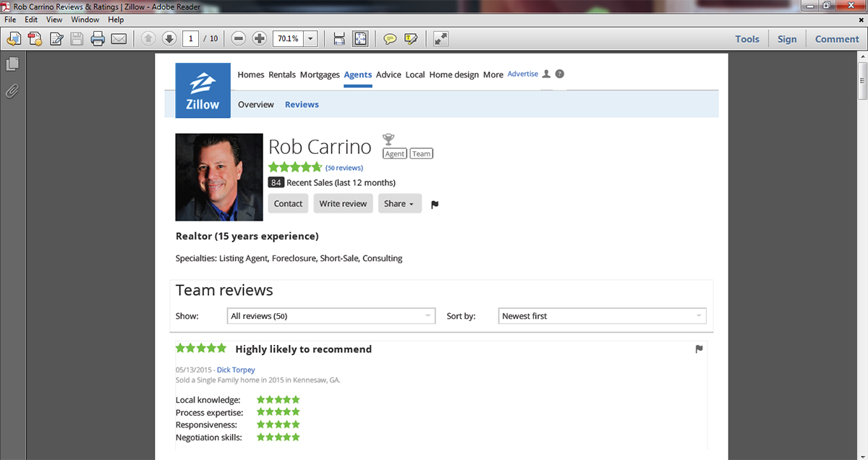
Task: Expand the All reviews (50) dropdown
Action: [x=331, y=316]
